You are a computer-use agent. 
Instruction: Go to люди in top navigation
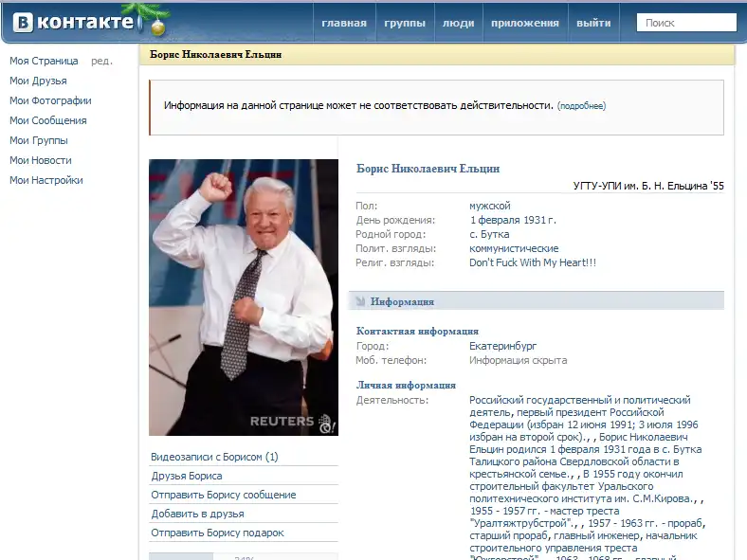tap(458, 24)
